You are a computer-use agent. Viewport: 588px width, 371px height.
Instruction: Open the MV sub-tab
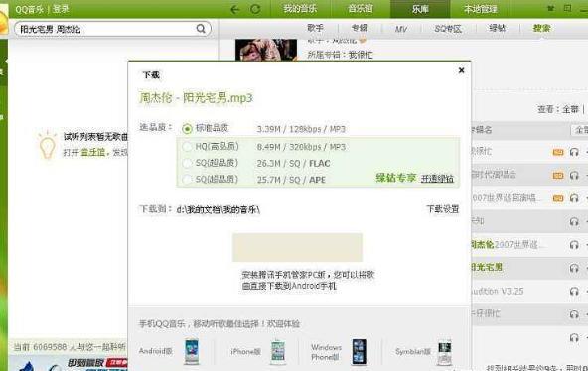pyautogui.click(x=401, y=29)
